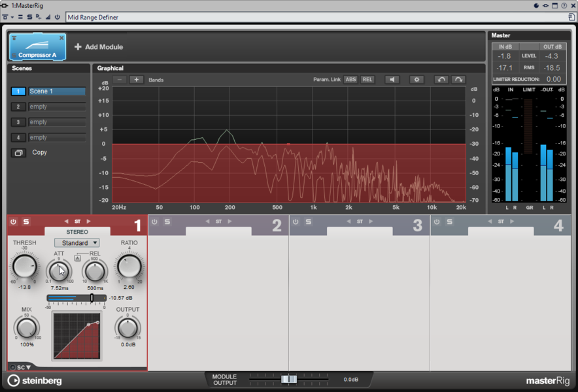Click the RATIO knob
This screenshot has width=578, height=392.
pos(129,267)
